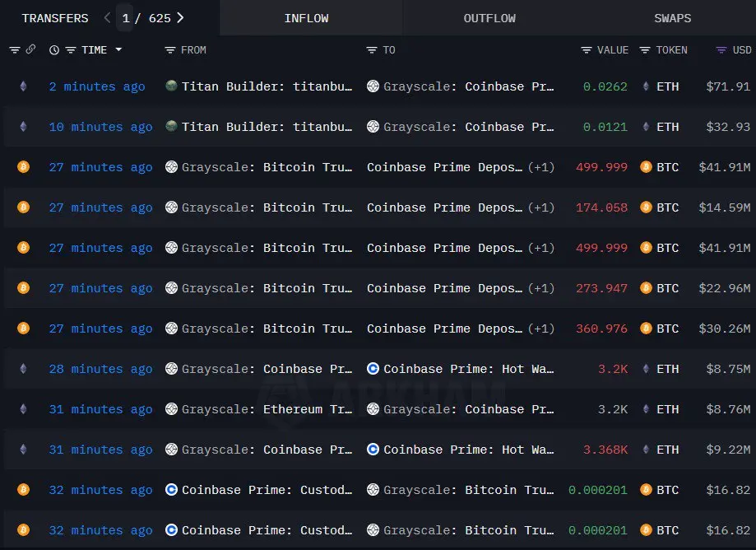Click Bitcoin chain icon in the 360.976 row
The width and height of the screenshot is (756, 550).
[x=23, y=329]
